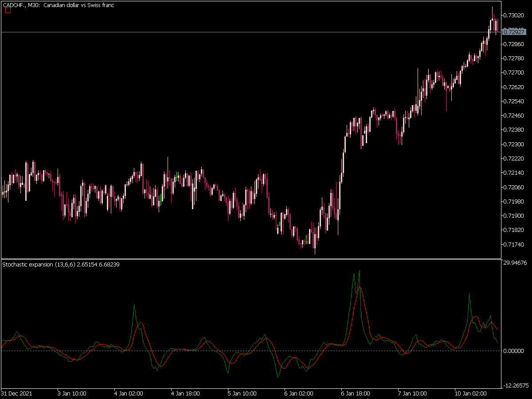Click indicator scale zero level 0.00000
The height and width of the screenshot is (399, 532).
514,351
